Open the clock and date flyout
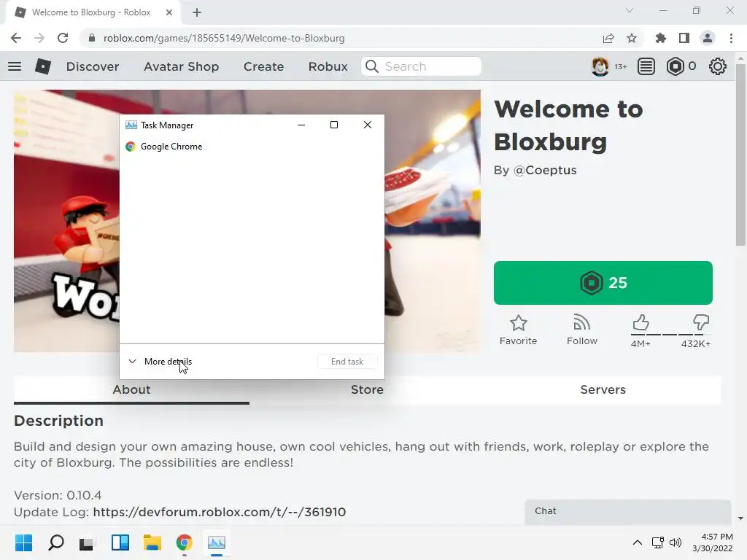 713,542
